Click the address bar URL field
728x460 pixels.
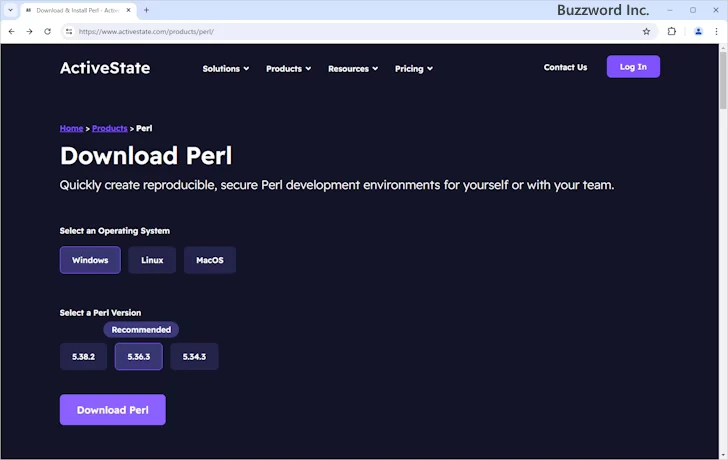click(358, 32)
